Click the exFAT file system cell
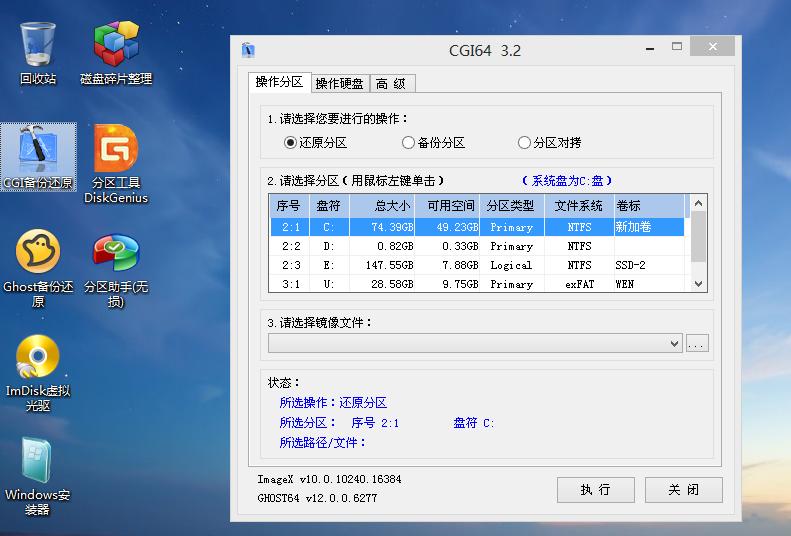This screenshot has width=791, height=536. coord(579,284)
